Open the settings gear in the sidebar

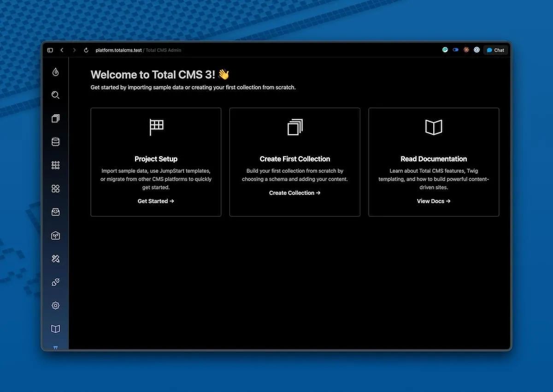click(x=55, y=305)
